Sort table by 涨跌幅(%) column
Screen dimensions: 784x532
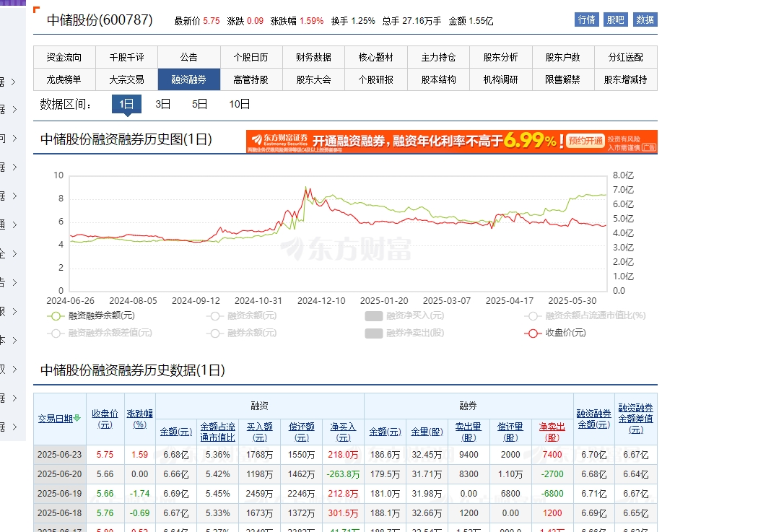coord(139,419)
